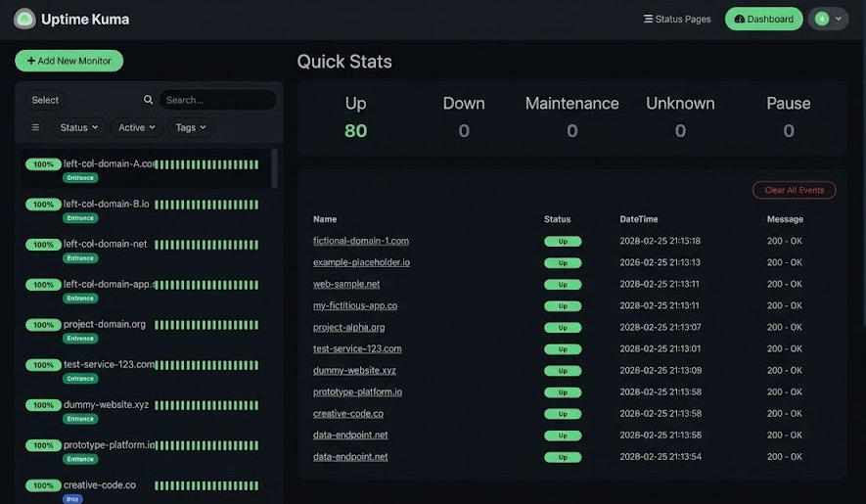Image resolution: width=866 pixels, height=504 pixels.
Task: Open the user profile avatar dropdown
Action: pyautogui.click(x=828, y=19)
